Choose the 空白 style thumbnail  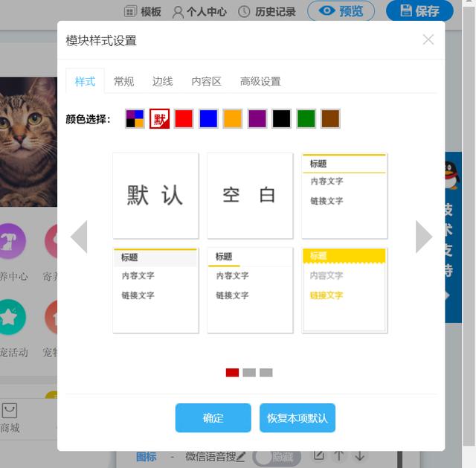(250, 196)
